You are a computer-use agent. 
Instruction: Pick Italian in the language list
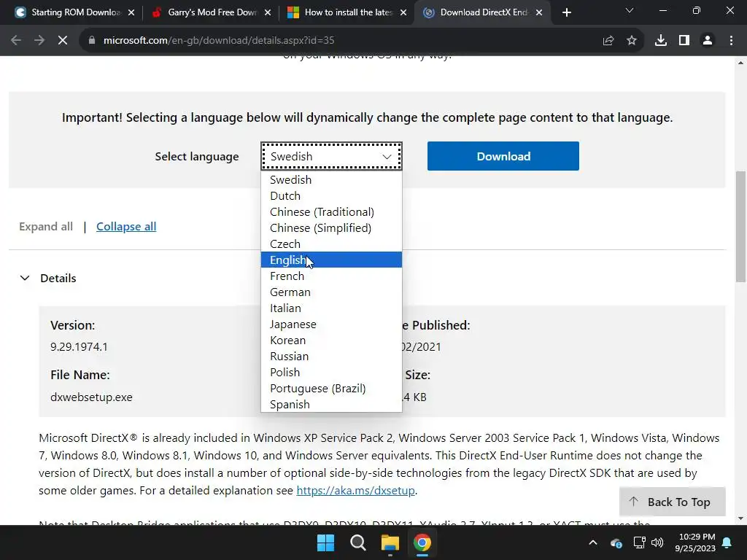coord(331,308)
